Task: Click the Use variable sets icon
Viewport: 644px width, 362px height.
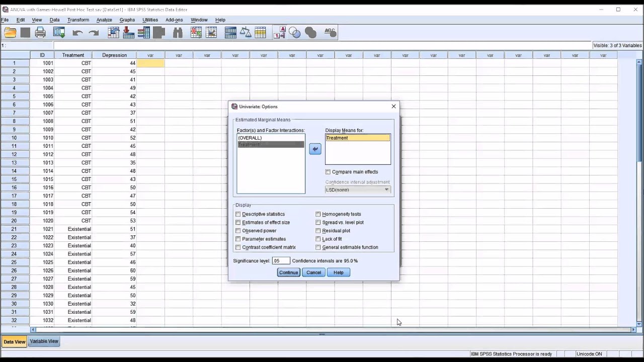Action: [295, 33]
